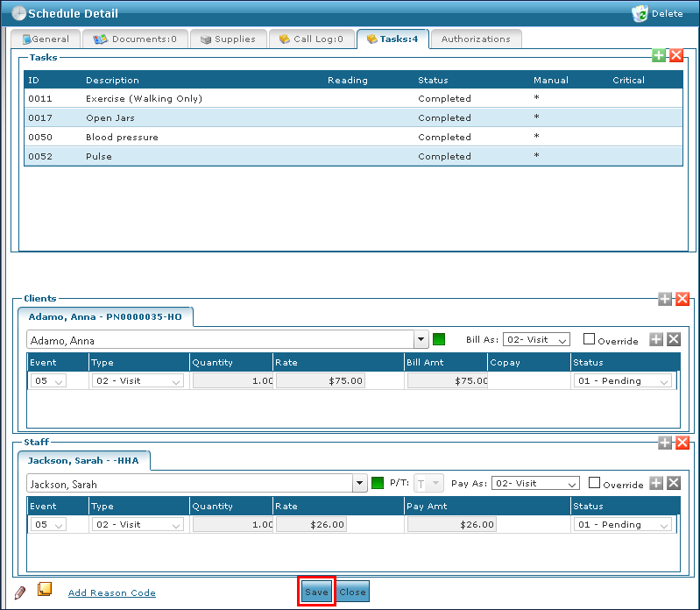Click pencil edit icon at bottom left

point(20,592)
